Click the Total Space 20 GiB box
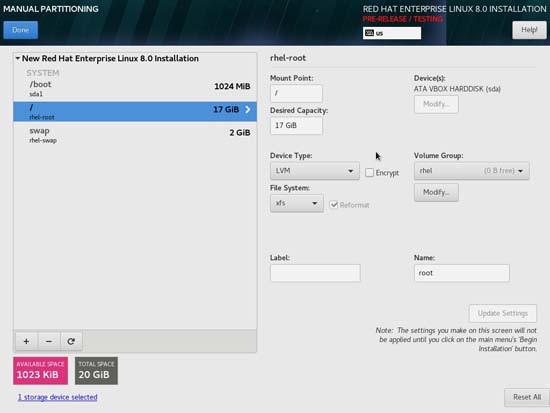The height and width of the screenshot is (413, 550). 96,371
